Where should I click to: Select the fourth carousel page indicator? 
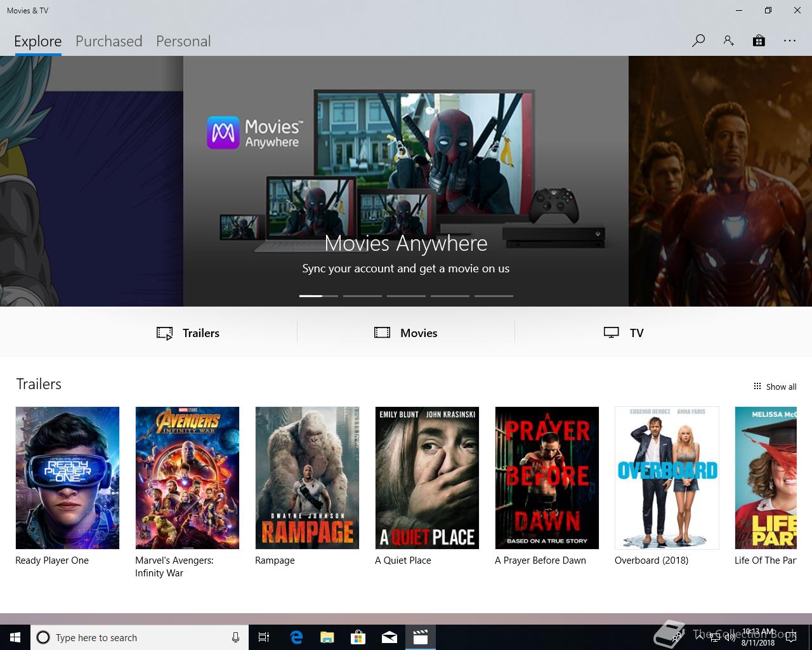[x=450, y=296]
